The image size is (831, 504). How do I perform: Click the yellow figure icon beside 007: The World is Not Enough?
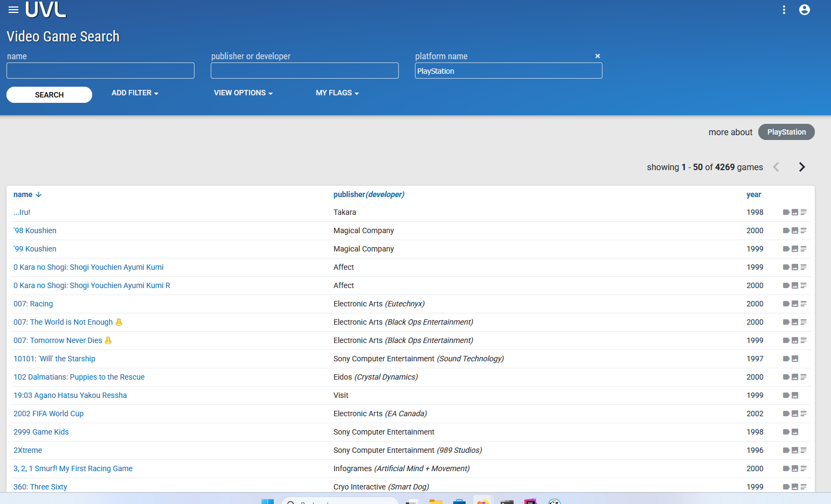(x=119, y=322)
